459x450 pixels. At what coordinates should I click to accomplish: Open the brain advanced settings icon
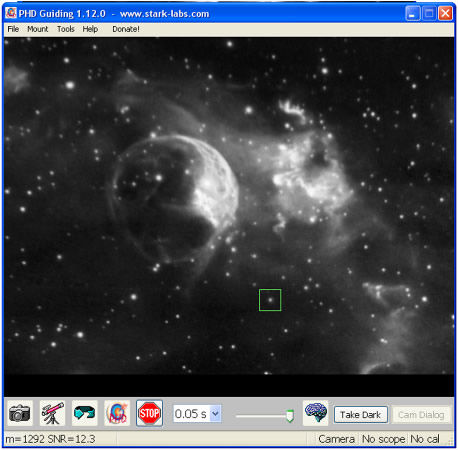tap(315, 413)
